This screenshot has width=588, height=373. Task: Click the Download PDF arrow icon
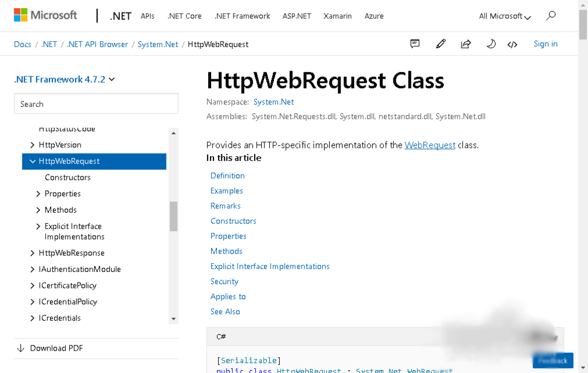click(21, 348)
